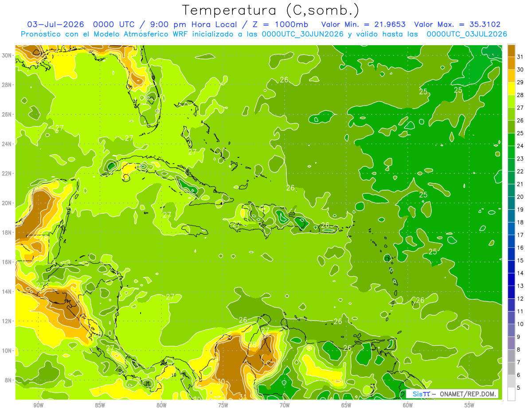Click the white legend band below 5
This screenshot has width=532, height=411.
(x=511, y=394)
